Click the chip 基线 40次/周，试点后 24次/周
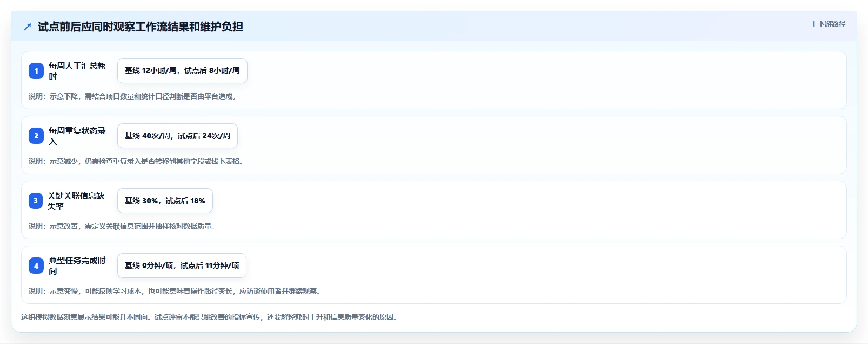 pyautogui.click(x=177, y=136)
